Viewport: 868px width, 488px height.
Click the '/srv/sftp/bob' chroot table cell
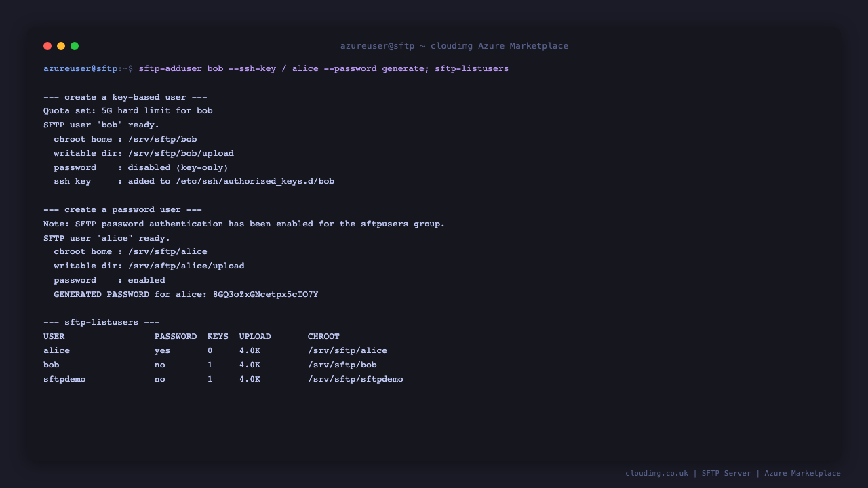click(342, 365)
